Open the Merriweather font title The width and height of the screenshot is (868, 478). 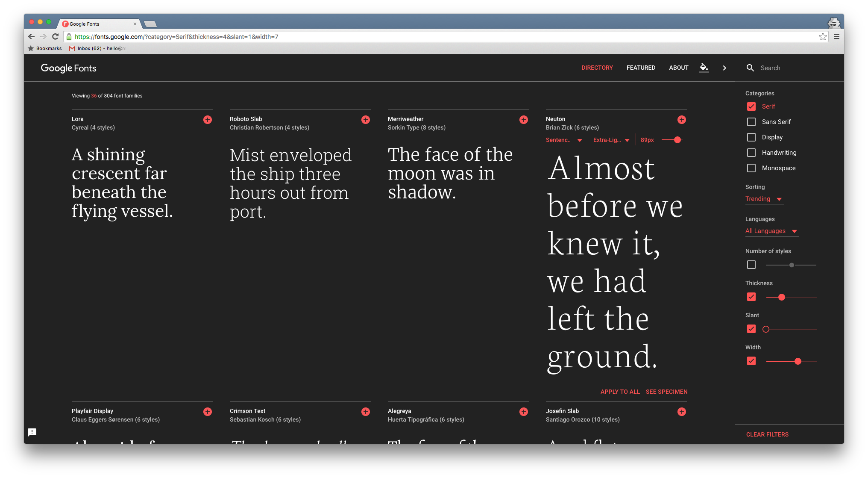pyautogui.click(x=406, y=119)
